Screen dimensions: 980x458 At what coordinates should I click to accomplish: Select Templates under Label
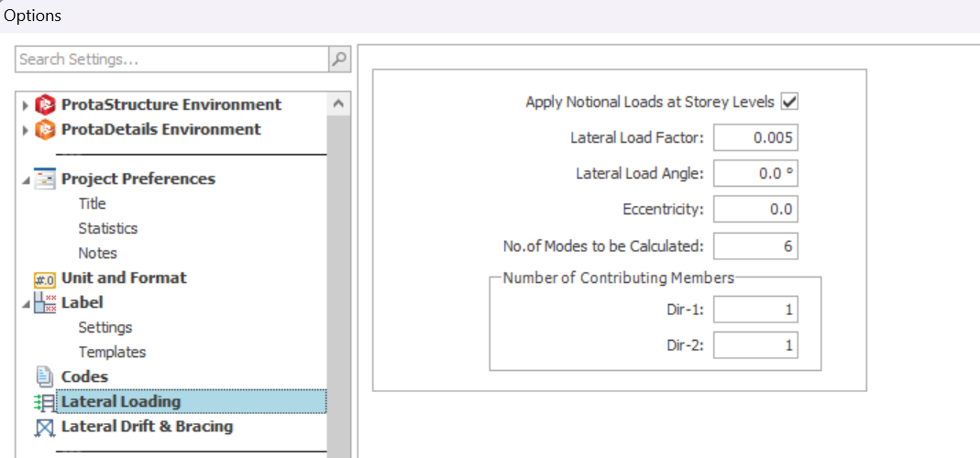(x=111, y=352)
